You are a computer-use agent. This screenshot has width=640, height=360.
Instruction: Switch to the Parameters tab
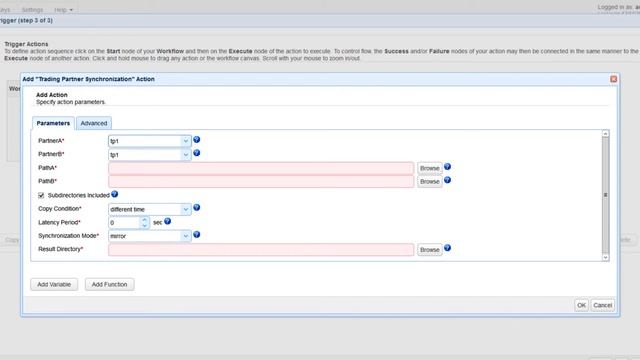click(x=53, y=123)
